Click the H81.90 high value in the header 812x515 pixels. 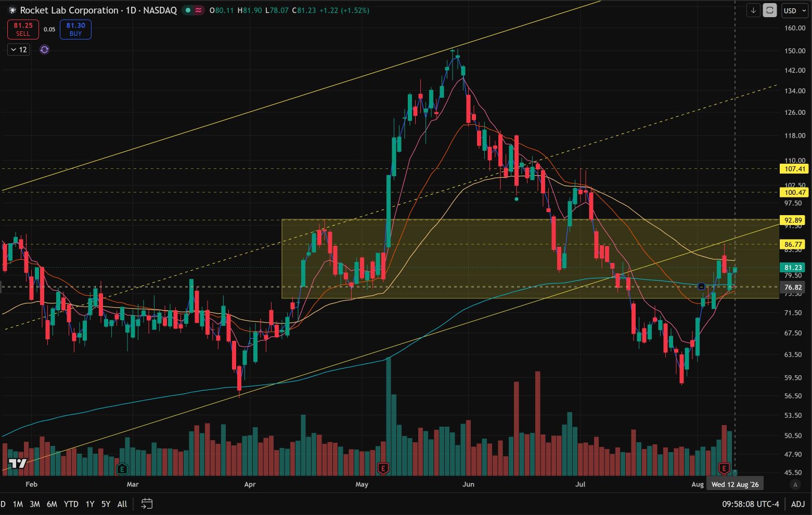pyautogui.click(x=250, y=10)
